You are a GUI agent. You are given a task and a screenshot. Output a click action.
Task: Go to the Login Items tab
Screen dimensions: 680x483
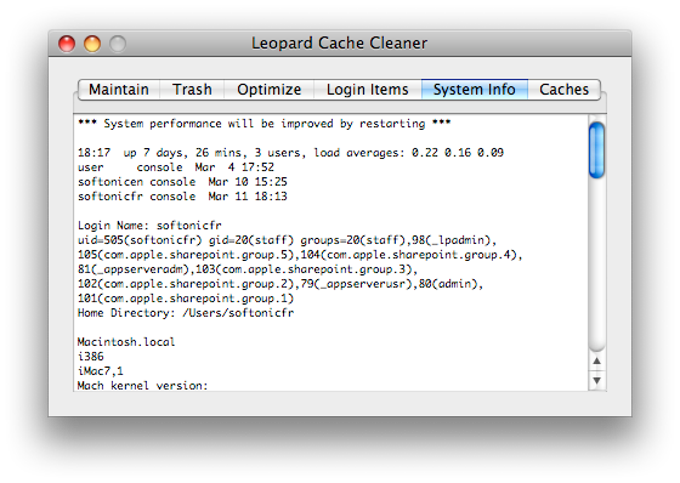click(x=367, y=89)
